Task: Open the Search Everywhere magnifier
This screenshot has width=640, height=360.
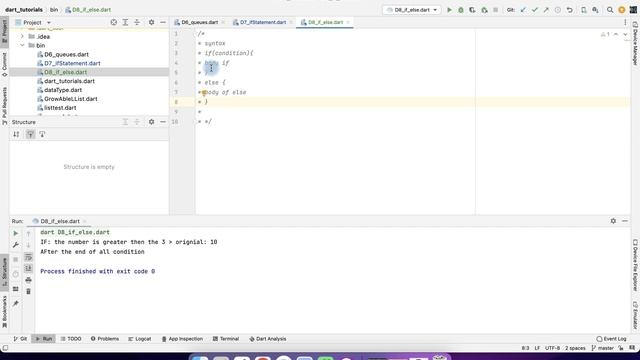Action: coord(610,10)
